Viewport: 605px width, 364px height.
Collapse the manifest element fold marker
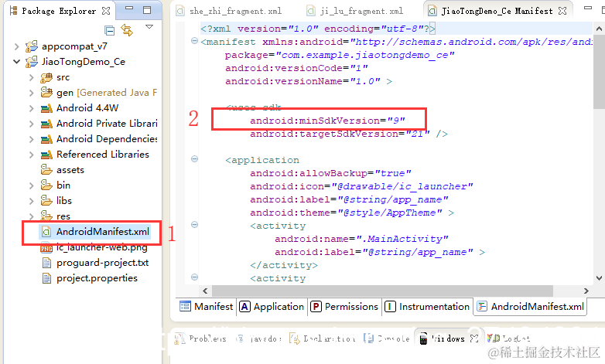click(194, 41)
